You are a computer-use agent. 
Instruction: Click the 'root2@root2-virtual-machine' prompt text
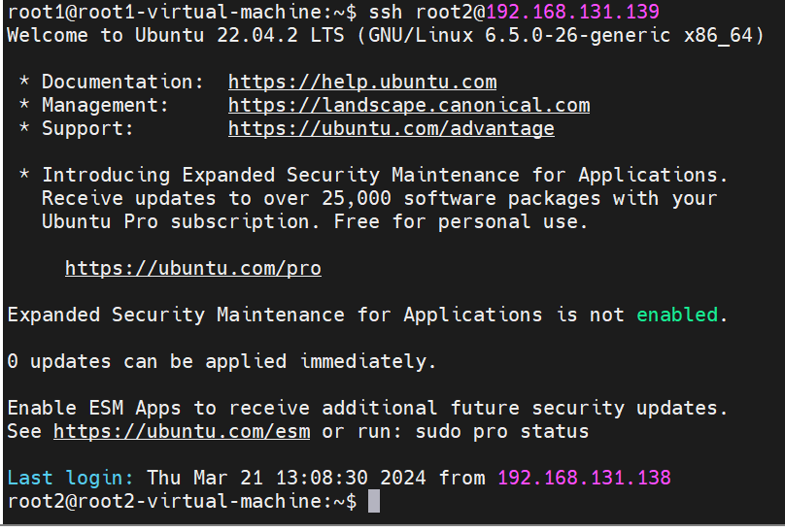pyautogui.click(x=164, y=501)
